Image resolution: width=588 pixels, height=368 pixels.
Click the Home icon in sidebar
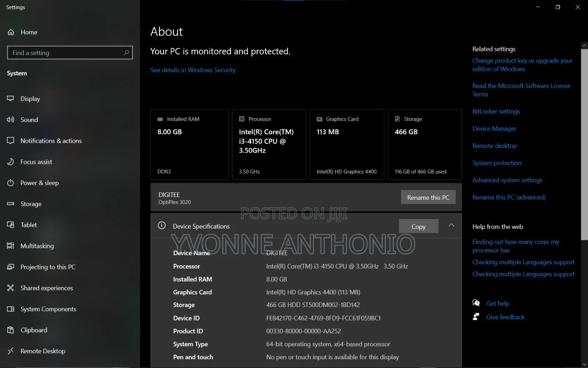(11, 32)
